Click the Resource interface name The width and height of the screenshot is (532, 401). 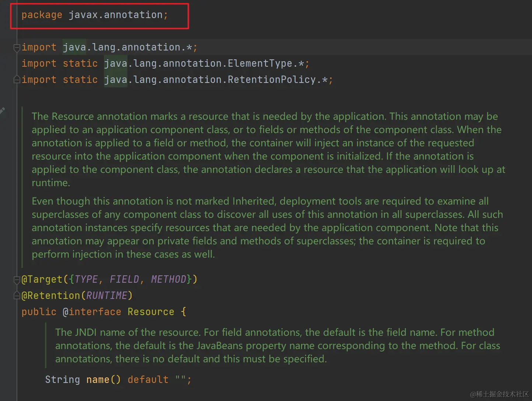coord(151,312)
